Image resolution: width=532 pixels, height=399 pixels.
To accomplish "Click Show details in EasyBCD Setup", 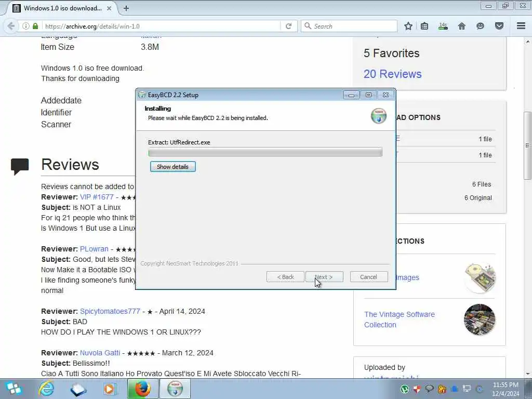I will click(x=172, y=167).
